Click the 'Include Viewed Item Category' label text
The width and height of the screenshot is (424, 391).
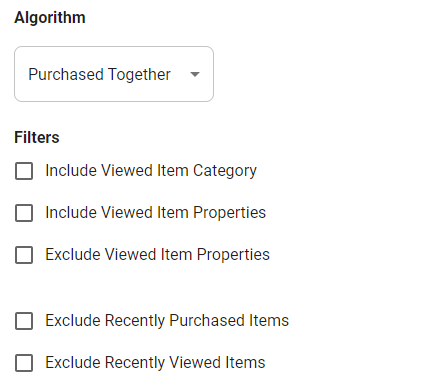pyautogui.click(x=151, y=171)
